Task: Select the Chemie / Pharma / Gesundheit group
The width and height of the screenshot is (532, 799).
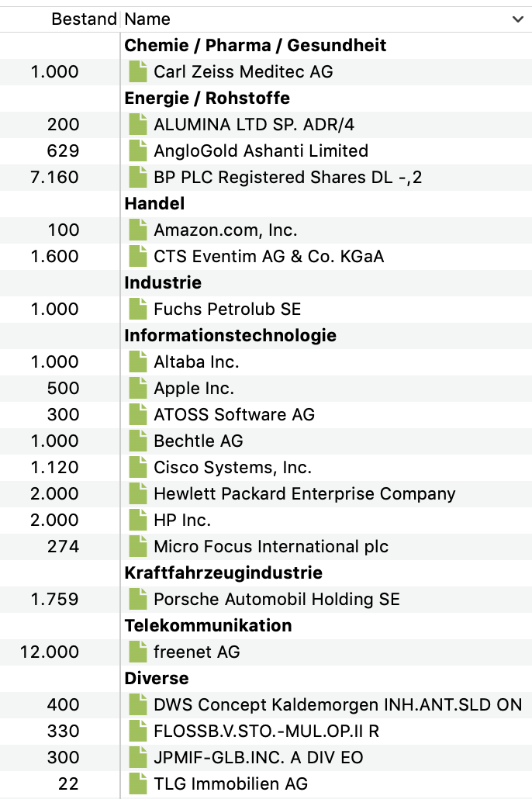Action: coord(255,46)
